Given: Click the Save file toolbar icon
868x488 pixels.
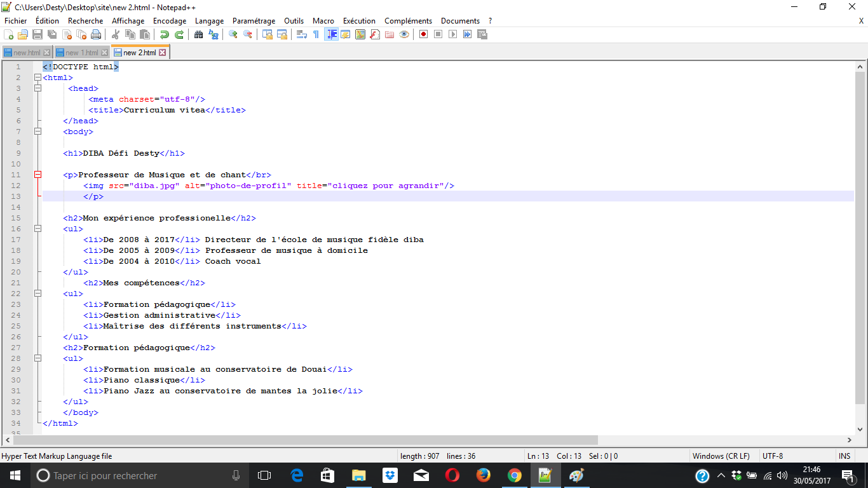Looking at the screenshot, I should [x=37, y=34].
